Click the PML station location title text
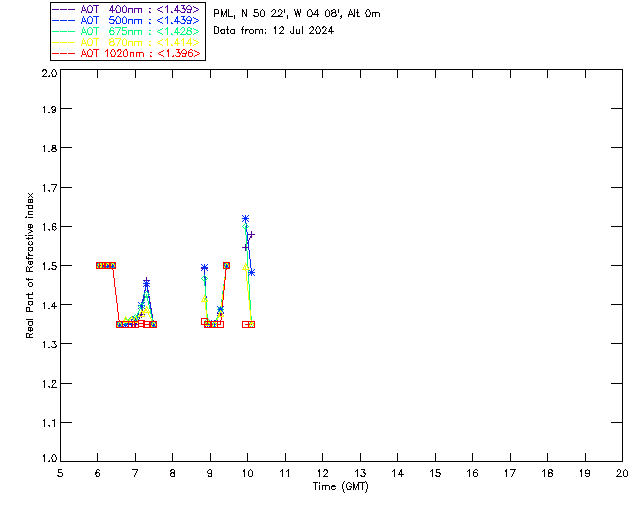 point(297,13)
